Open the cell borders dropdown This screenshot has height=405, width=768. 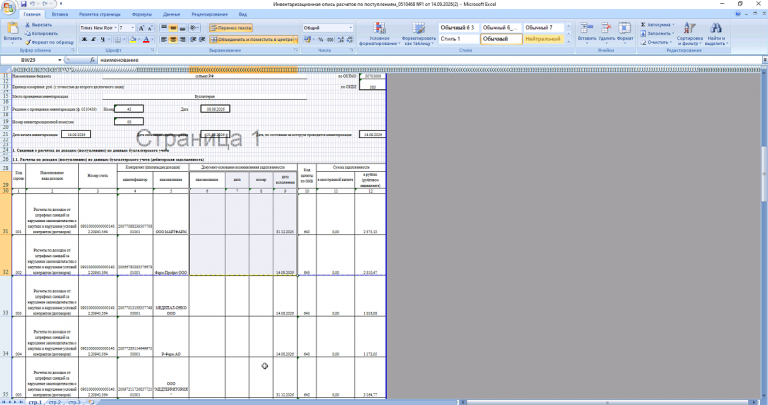click(x=124, y=39)
